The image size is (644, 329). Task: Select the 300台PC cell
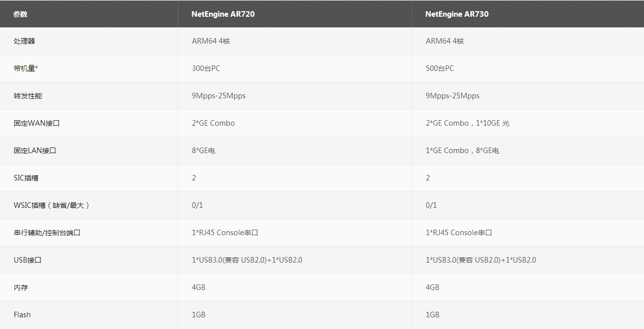click(x=206, y=68)
